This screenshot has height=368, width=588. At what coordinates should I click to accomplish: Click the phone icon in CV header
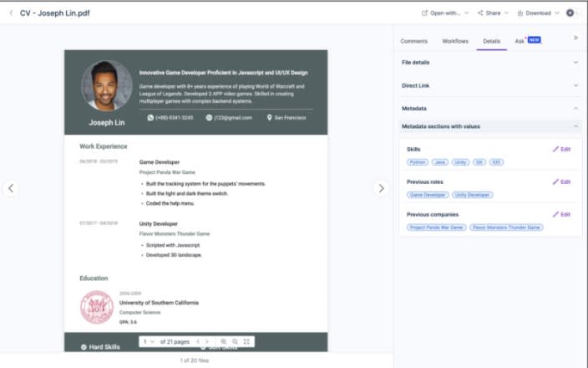click(150, 118)
